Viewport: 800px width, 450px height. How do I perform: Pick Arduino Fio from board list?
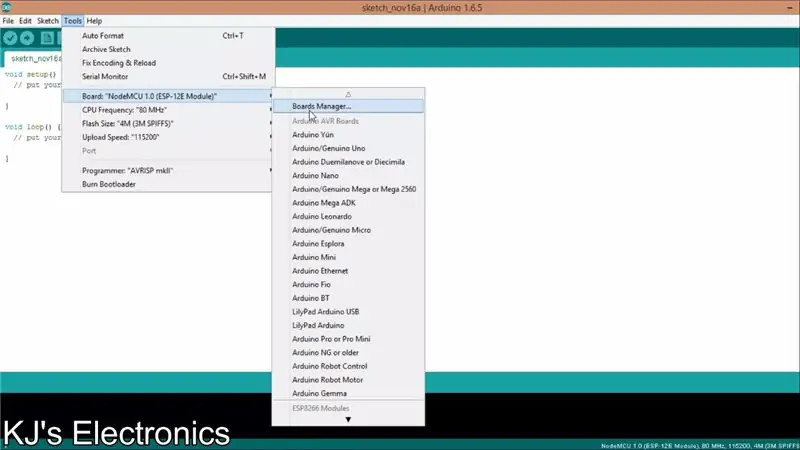(x=348, y=284)
